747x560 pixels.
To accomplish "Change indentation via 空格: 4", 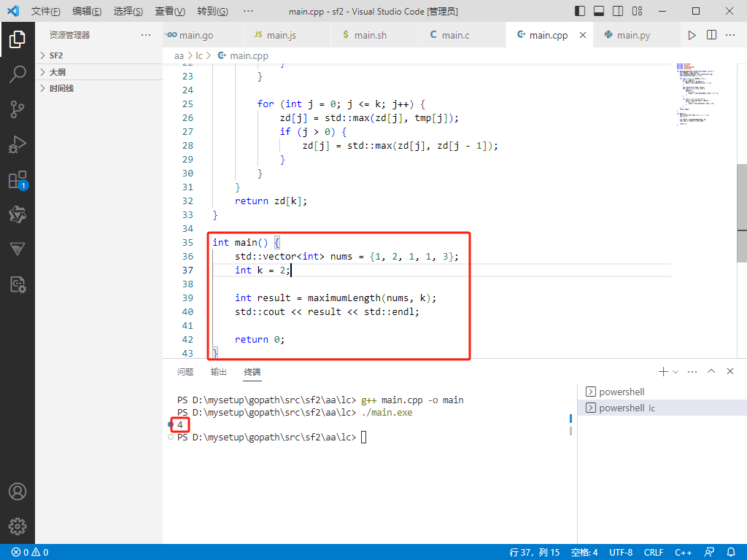I will click(584, 552).
